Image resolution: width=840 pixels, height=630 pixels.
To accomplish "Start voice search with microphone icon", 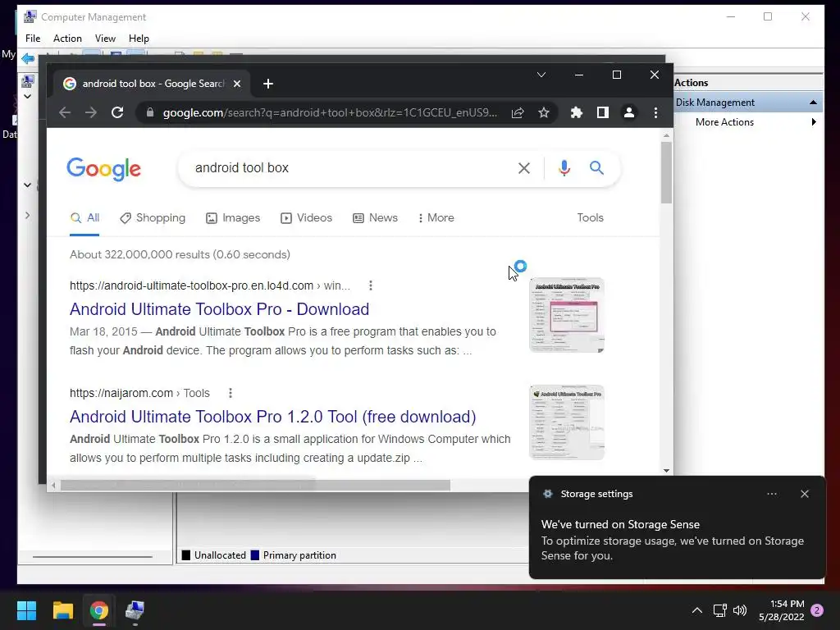I will [564, 168].
